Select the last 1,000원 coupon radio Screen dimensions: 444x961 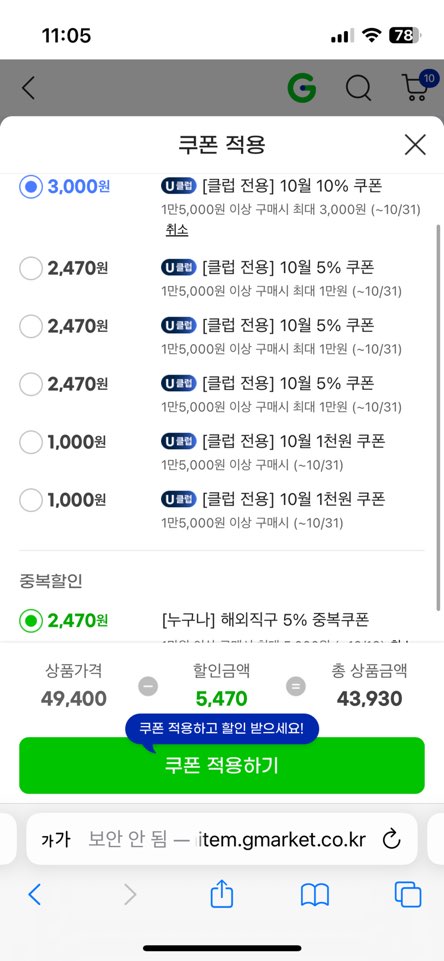coord(31,500)
